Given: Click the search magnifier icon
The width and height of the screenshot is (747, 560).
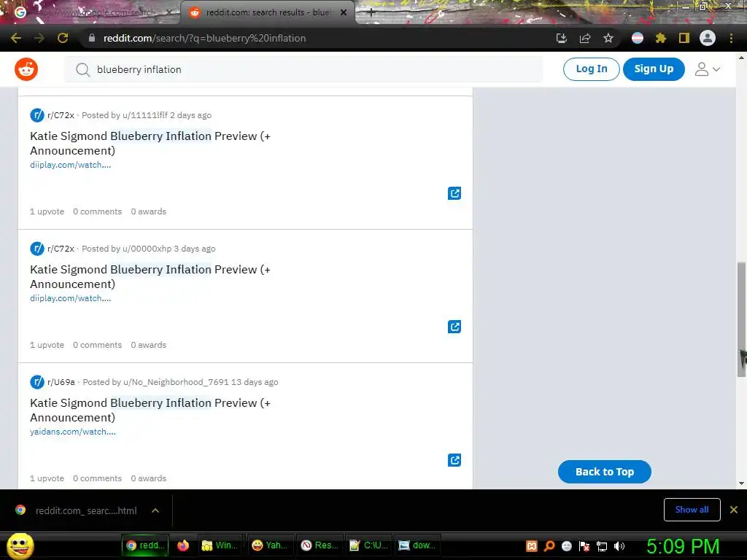Looking at the screenshot, I should 83,69.
